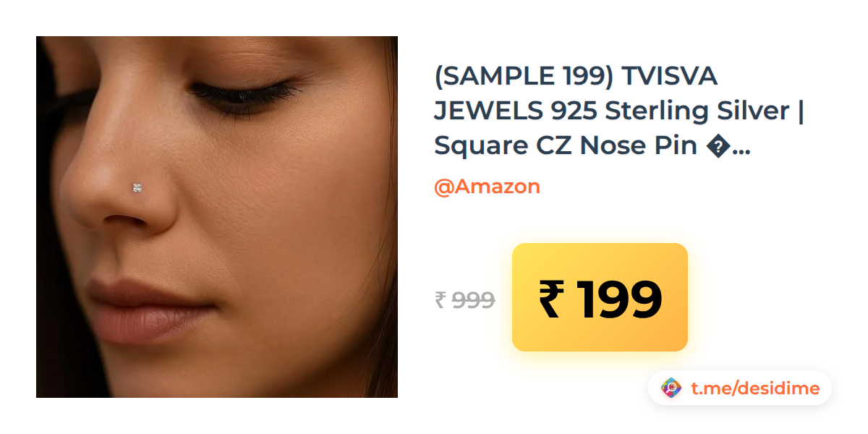The image size is (868, 434).
Task: Click the number 199 in the price badge
Action: tap(619, 299)
